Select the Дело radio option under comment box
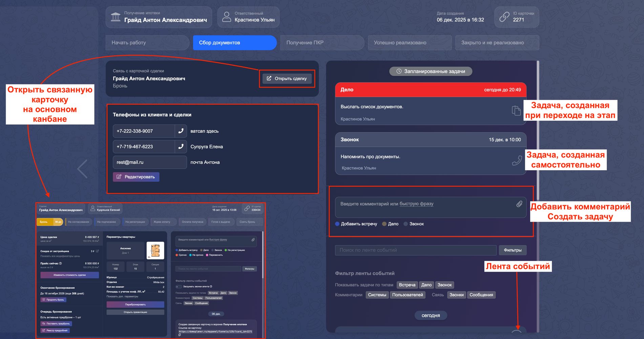The height and width of the screenshot is (339, 644). [390, 224]
